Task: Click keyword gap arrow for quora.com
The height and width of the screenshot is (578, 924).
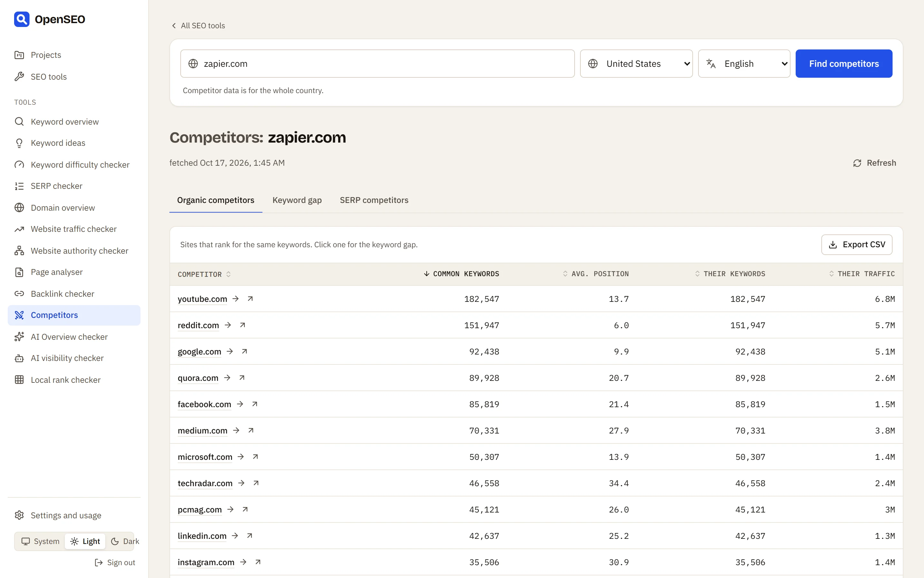Action: [227, 378]
